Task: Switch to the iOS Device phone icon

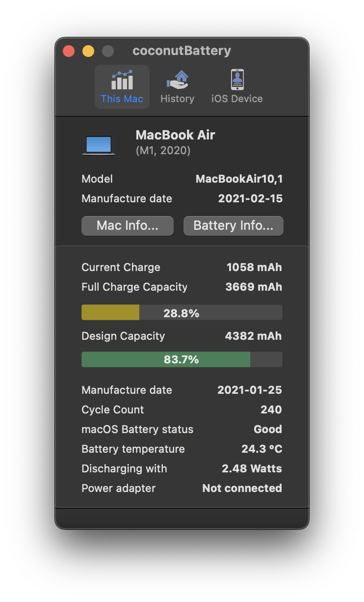Action: click(x=237, y=80)
